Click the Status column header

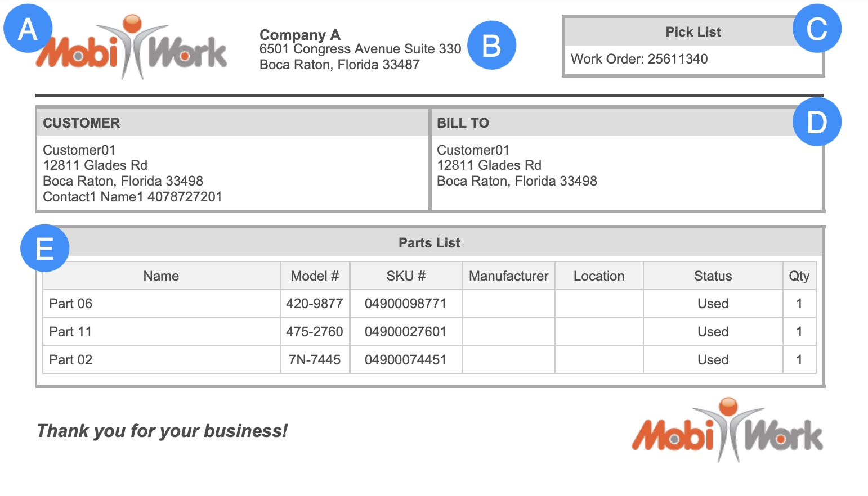[x=712, y=276]
